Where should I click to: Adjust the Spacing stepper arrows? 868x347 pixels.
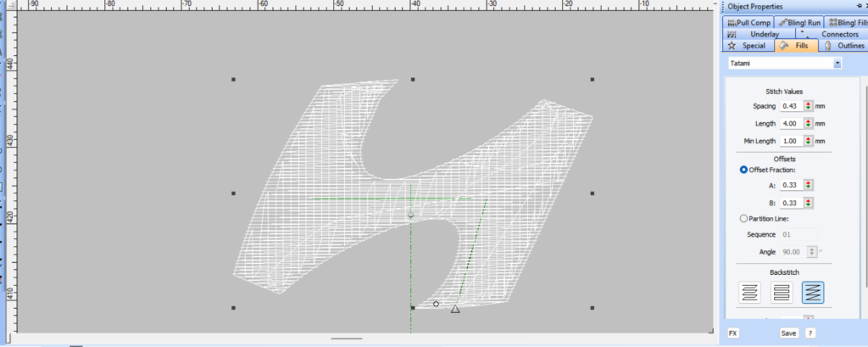(x=808, y=106)
